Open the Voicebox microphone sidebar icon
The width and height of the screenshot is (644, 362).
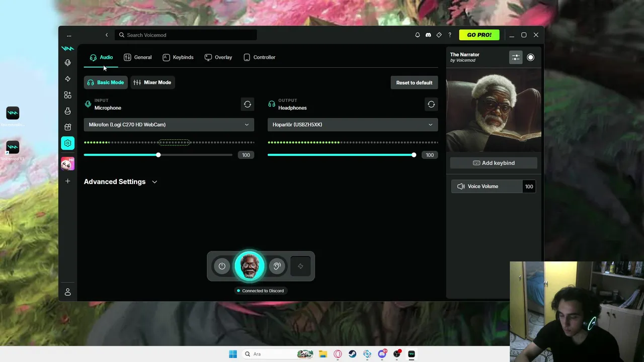[x=67, y=63]
